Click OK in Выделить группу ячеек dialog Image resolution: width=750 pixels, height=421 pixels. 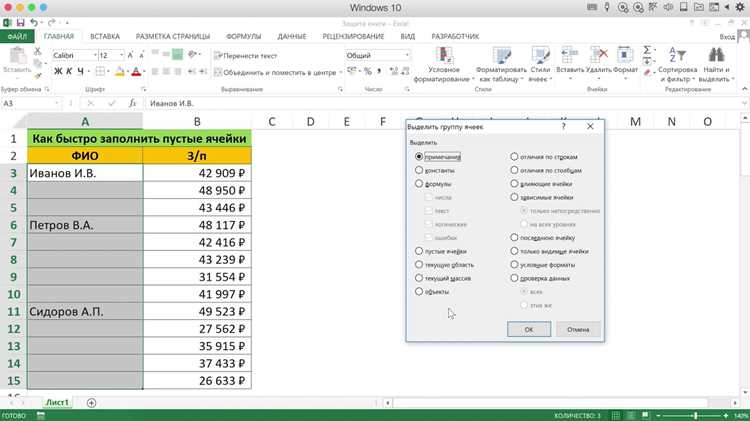pyautogui.click(x=529, y=329)
